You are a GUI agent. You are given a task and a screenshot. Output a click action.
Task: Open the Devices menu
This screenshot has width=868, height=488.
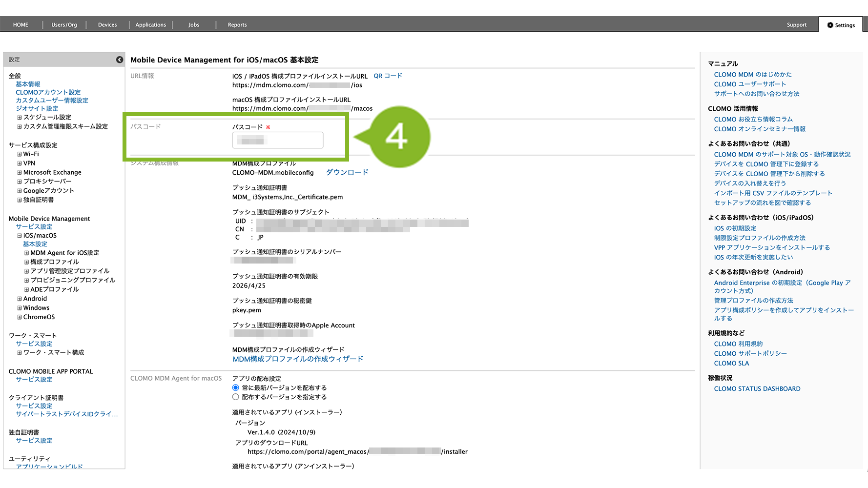107,25
